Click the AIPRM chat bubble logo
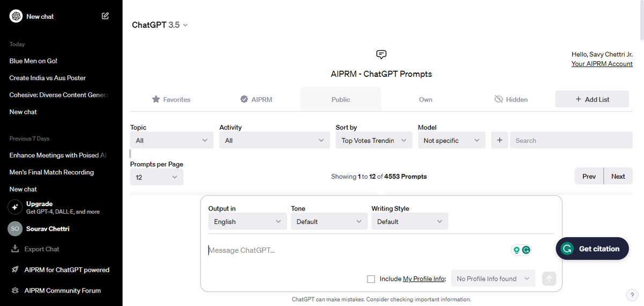The image size is (644, 306). [382, 54]
